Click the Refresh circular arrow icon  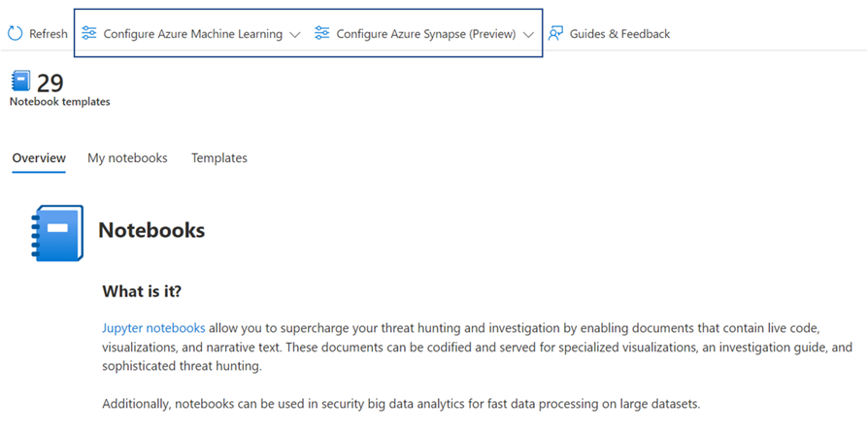pyautogui.click(x=16, y=34)
